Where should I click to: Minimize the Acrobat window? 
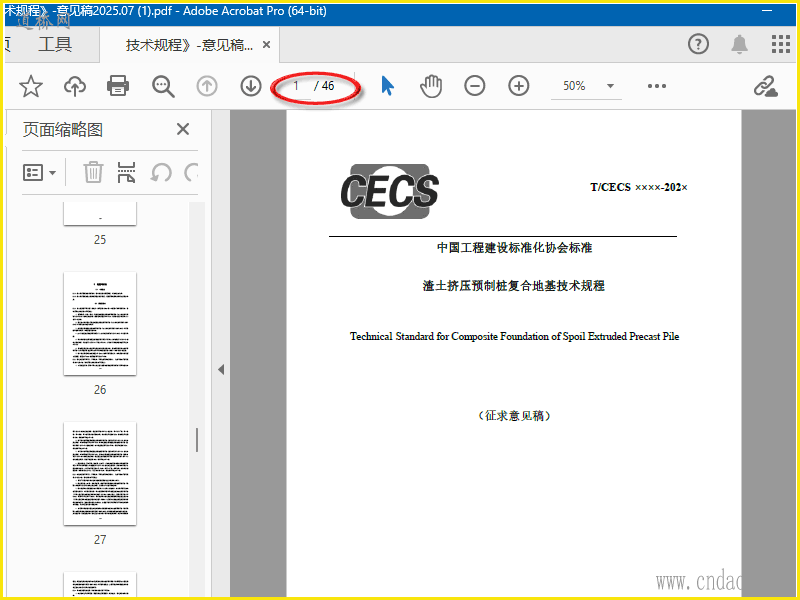pyautogui.click(x=766, y=11)
